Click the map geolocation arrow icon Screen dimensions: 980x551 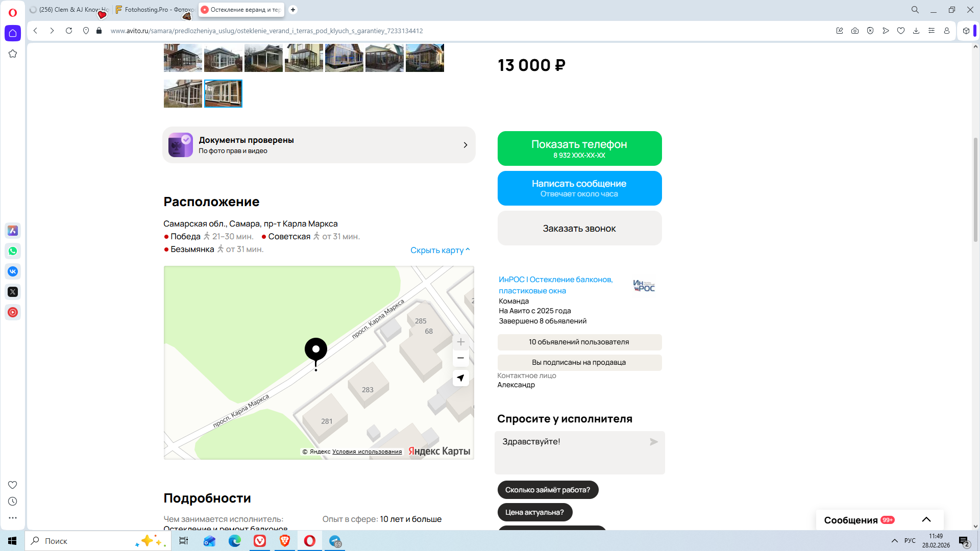coord(460,378)
